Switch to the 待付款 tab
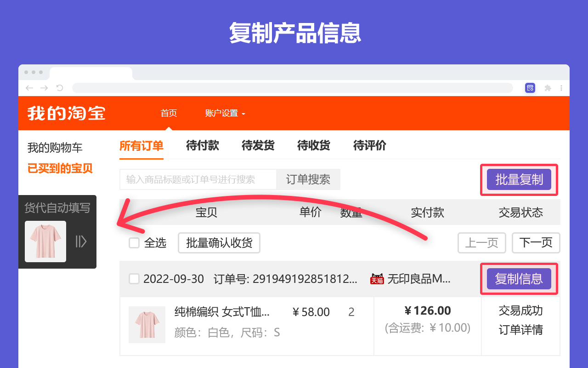The image size is (588, 368). 202,146
